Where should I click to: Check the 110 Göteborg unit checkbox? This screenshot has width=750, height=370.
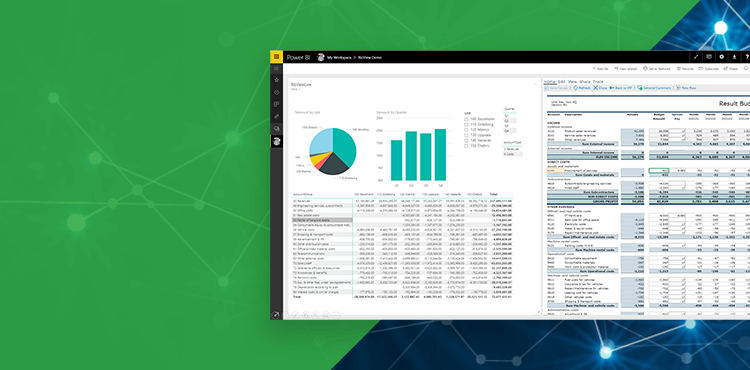[x=466, y=124]
